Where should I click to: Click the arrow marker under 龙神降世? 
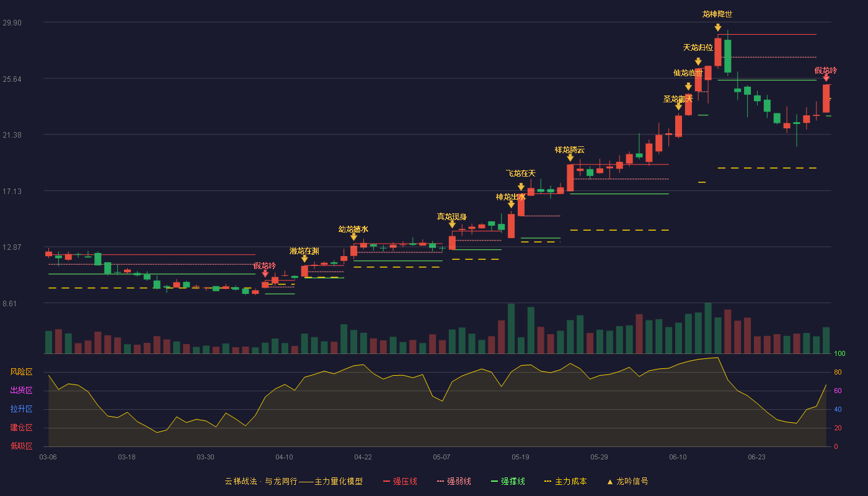pyautogui.click(x=717, y=27)
